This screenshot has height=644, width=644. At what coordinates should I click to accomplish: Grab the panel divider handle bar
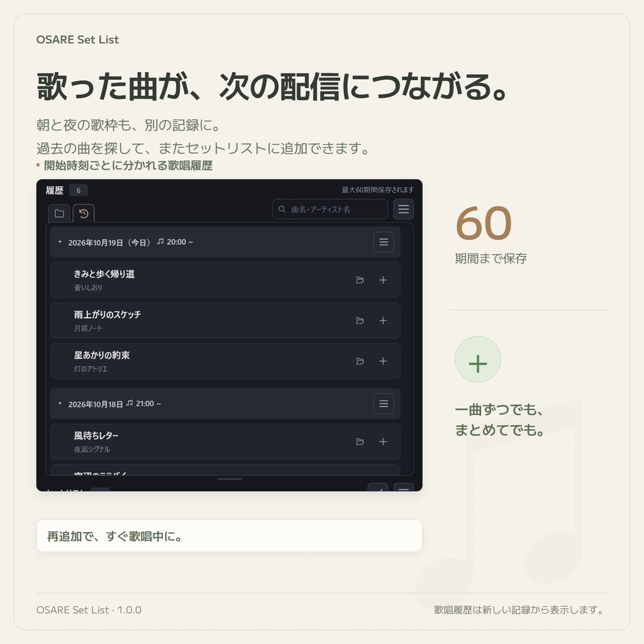[x=230, y=479]
